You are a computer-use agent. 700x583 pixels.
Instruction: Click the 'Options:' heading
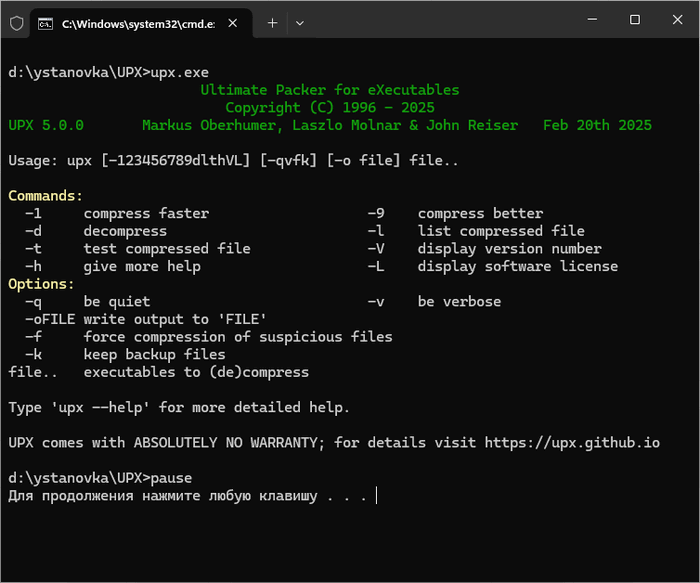pos(42,284)
